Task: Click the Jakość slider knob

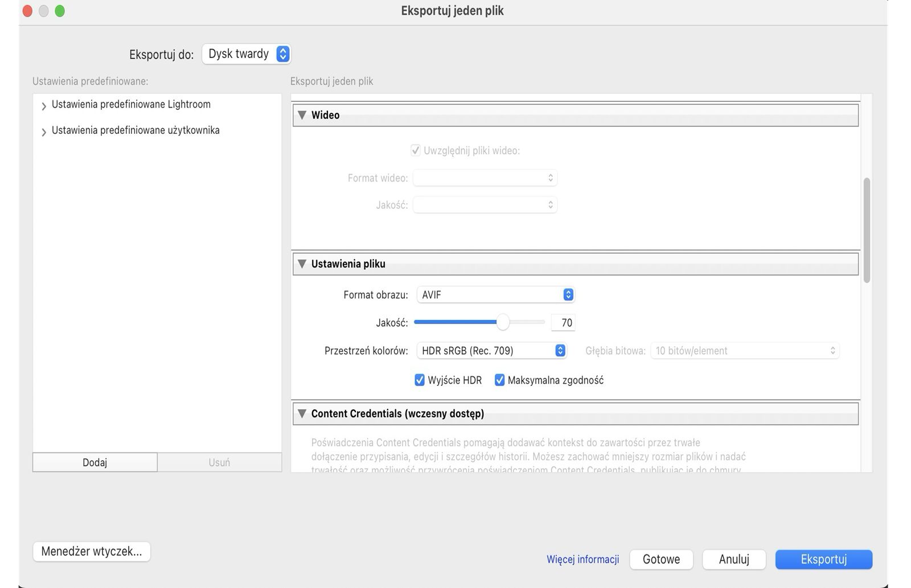Action: (x=503, y=323)
